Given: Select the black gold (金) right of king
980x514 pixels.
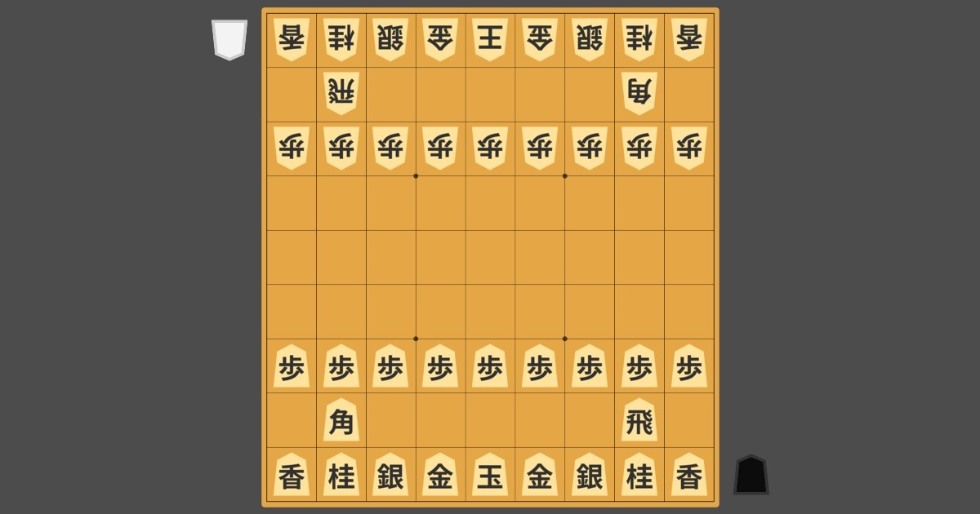Looking at the screenshot, I should coord(540,475).
